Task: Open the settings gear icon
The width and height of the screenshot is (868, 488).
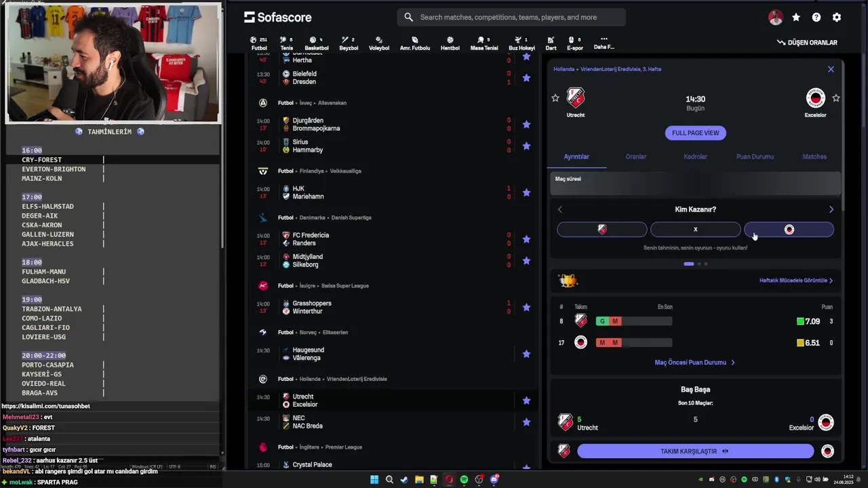Action: [837, 18]
